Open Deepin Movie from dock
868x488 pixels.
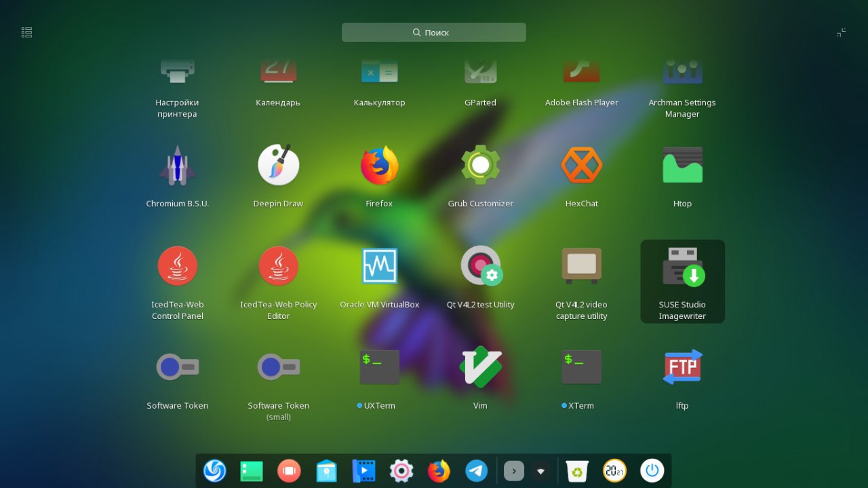point(363,470)
